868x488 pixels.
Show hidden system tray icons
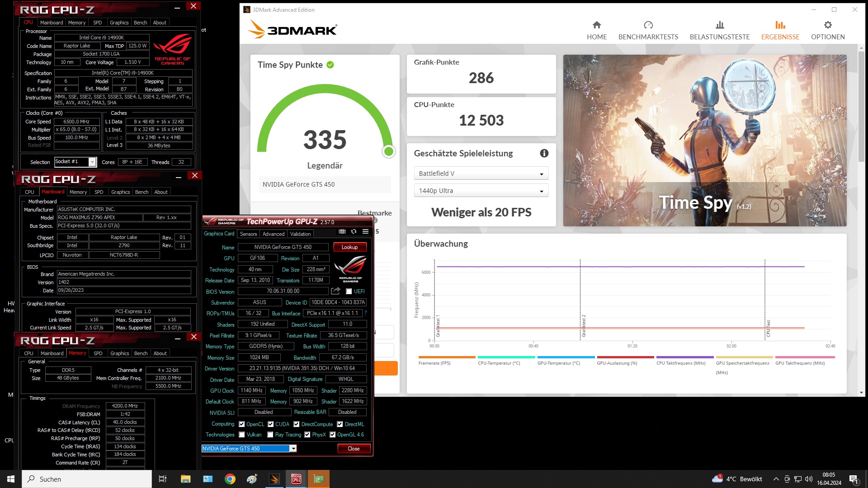[776, 479]
